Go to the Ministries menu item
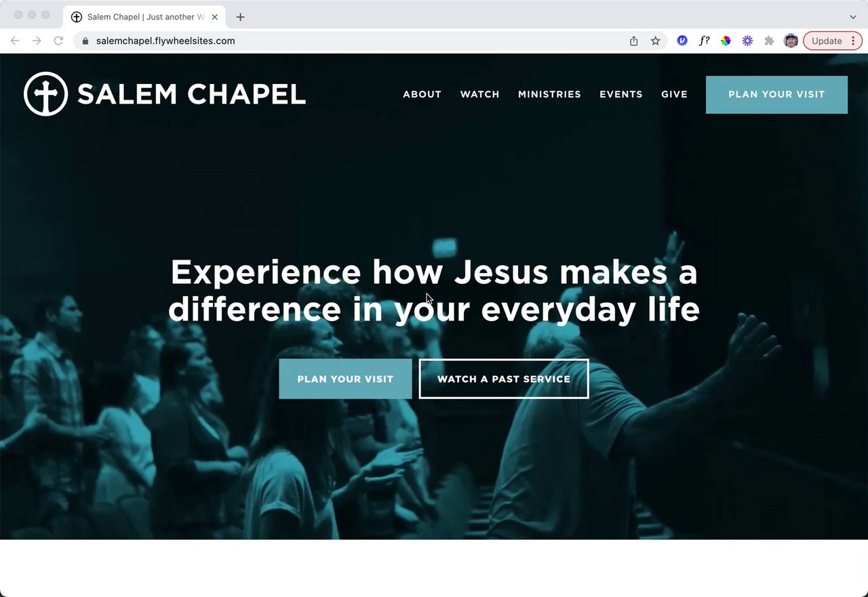The width and height of the screenshot is (868, 597). [549, 94]
